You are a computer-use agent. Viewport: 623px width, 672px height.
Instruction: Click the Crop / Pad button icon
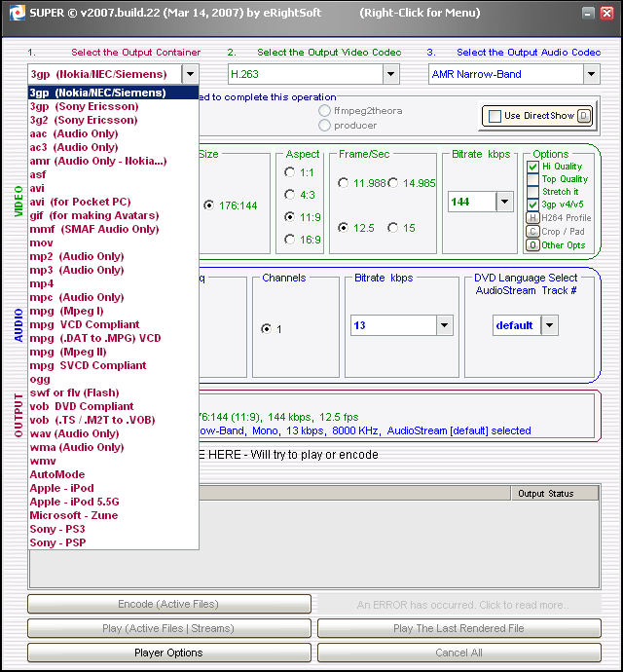532,232
